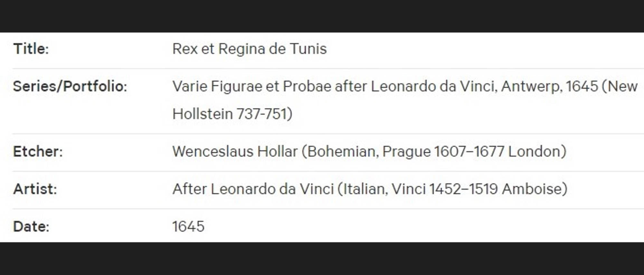Select the "Rex et Regina de Tunis" title text
644x275 pixels.
coord(250,49)
